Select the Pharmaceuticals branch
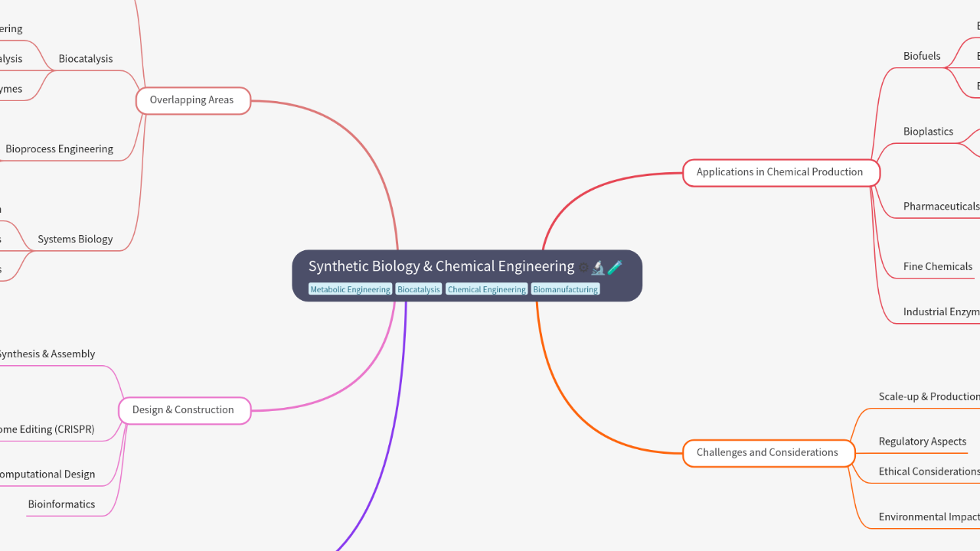Image resolution: width=980 pixels, height=551 pixels. [x=941, y=207]
